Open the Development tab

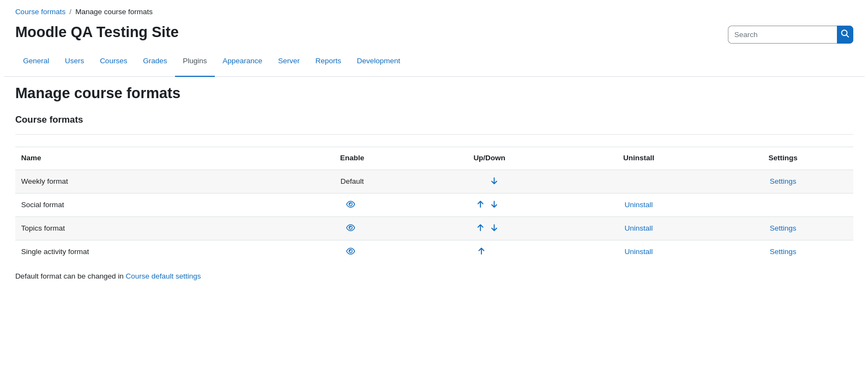[378, 61]
